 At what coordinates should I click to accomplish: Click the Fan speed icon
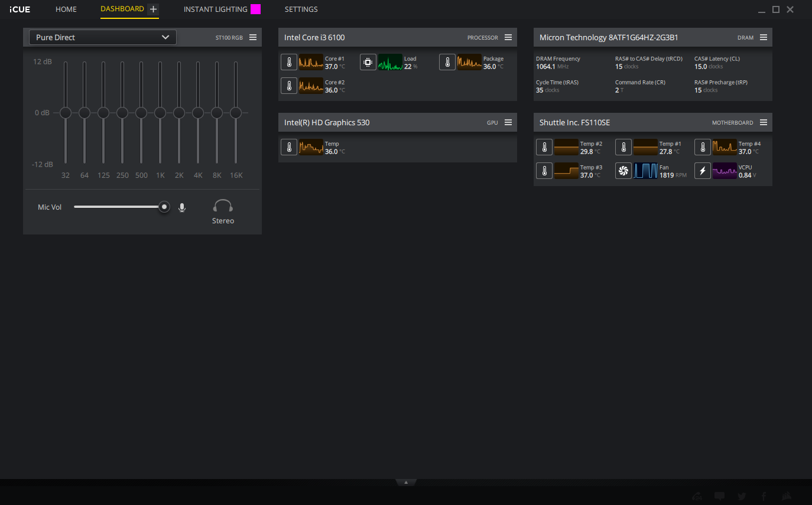coord(623,171)
